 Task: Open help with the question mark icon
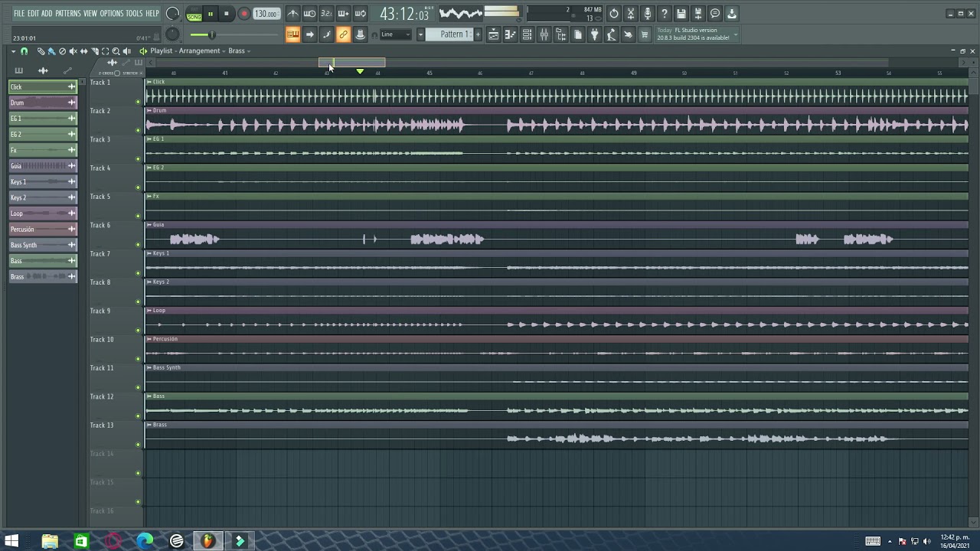[x=665, y=14]
